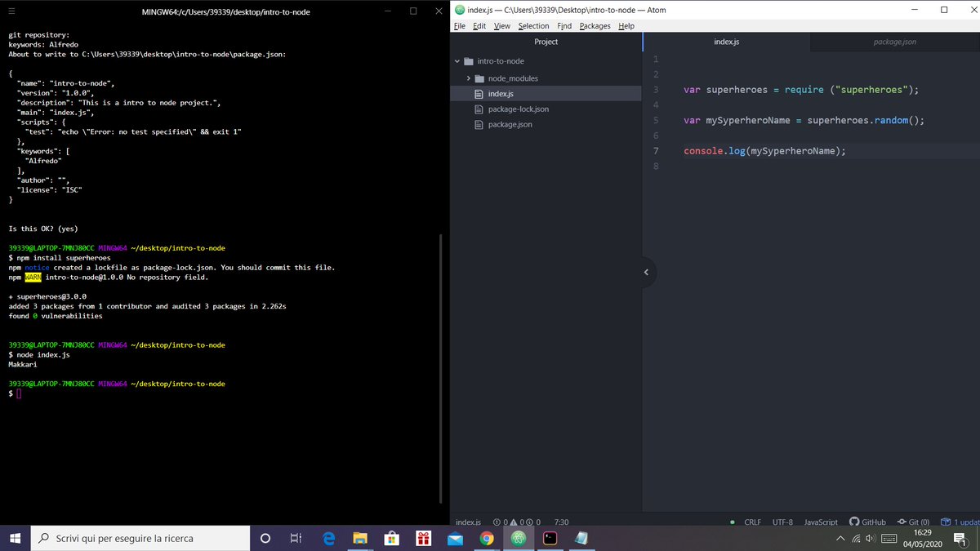
Task: Click the package-lock.json file icon
Action: point(480,109)
